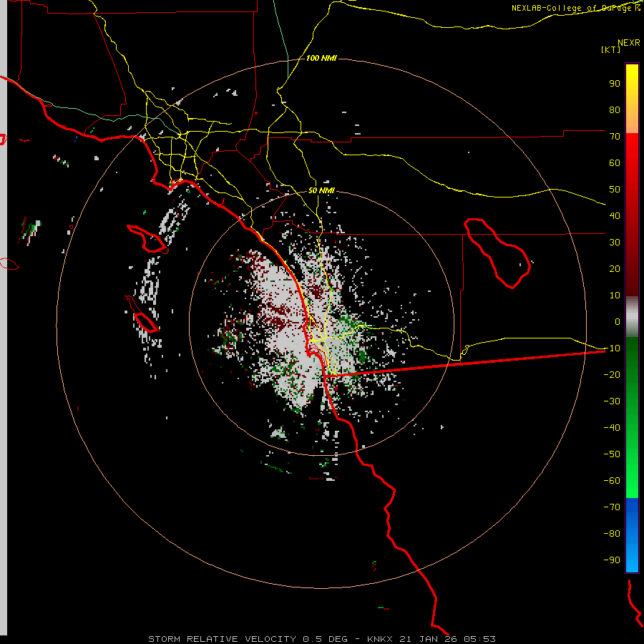This screenshot has height=644, width=644.
Task: Select the 50 NMI range ring label
Action: 321,190
